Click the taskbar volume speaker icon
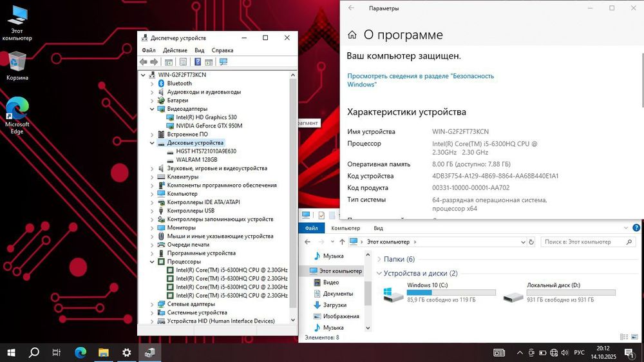644x362 pixels. click(x=565, y=352)
